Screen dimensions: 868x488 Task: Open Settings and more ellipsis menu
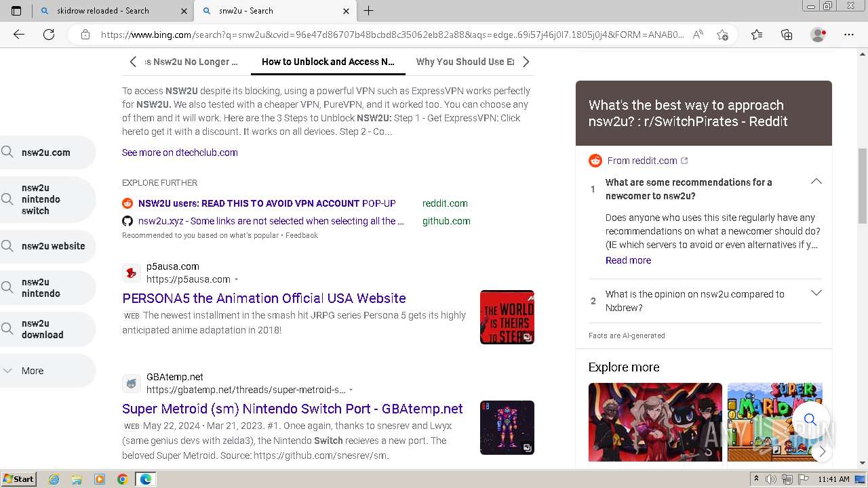point(849,35)
